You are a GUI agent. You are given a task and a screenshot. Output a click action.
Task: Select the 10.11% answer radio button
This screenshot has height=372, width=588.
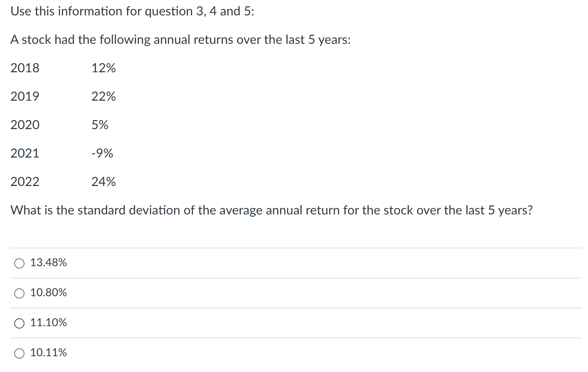tap(19, 353)
